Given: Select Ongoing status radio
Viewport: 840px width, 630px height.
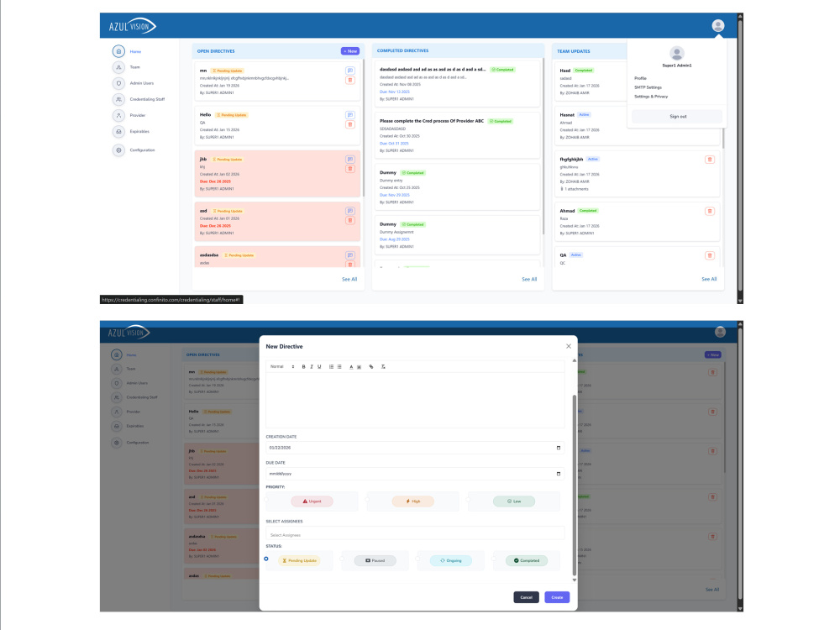Looking at the screenshot, I should tap(417, 559).
